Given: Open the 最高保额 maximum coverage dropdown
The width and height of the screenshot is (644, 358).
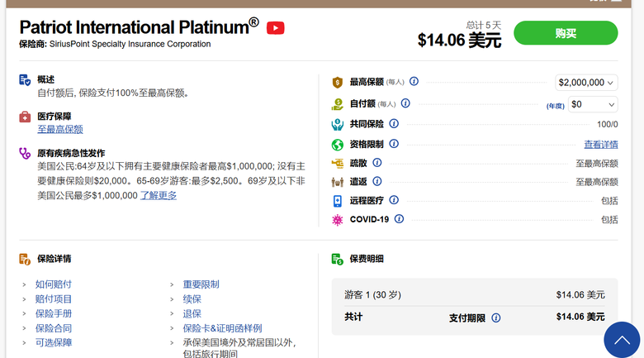Looking at the screenshot, I should [586, 83].
